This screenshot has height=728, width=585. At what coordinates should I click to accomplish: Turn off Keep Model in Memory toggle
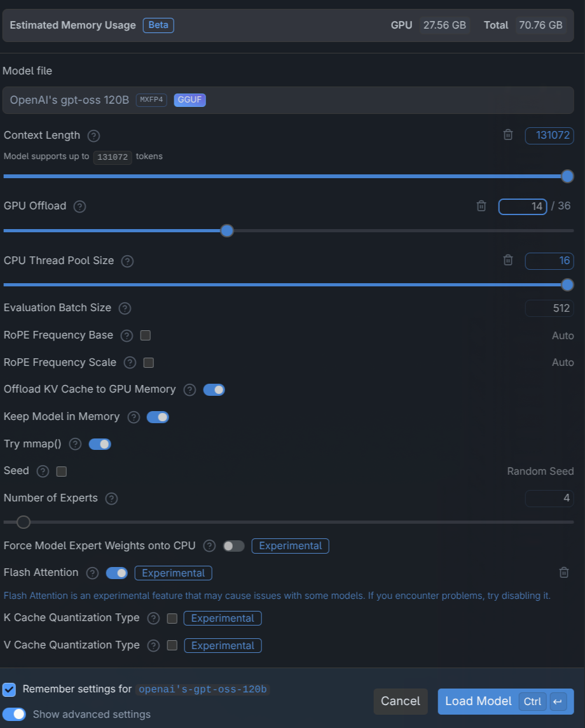(x=158, y=417)
